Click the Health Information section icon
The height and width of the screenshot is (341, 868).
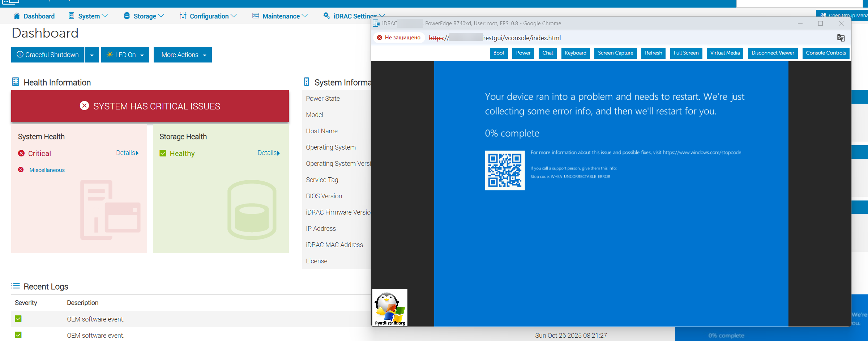coord(16,82)
